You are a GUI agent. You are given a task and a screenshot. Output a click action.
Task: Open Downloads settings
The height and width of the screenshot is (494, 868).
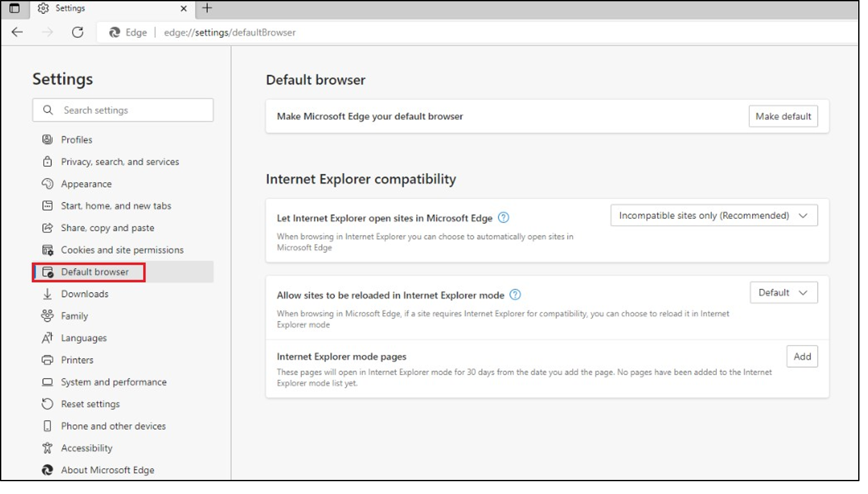pos(123,294)
